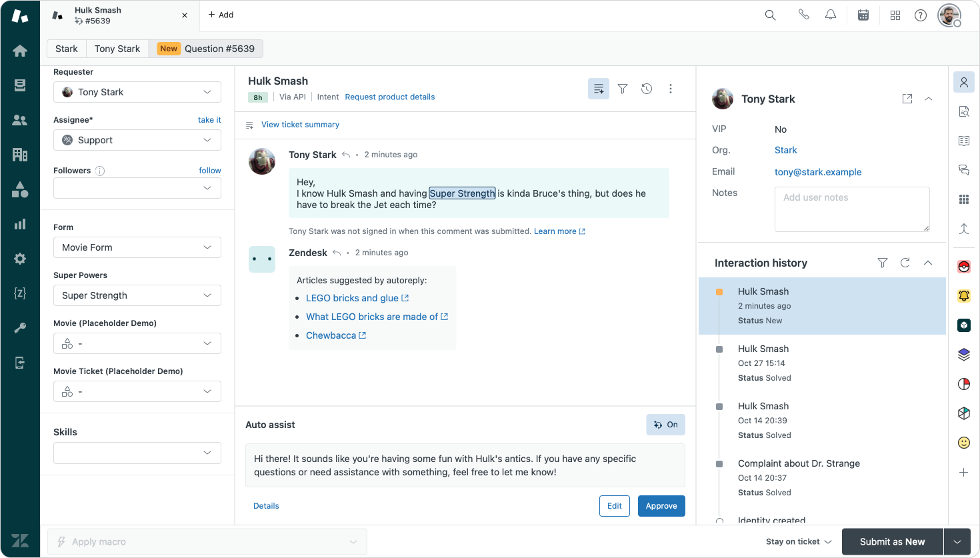Open the Reporting bar chart icon

[20, 224]
